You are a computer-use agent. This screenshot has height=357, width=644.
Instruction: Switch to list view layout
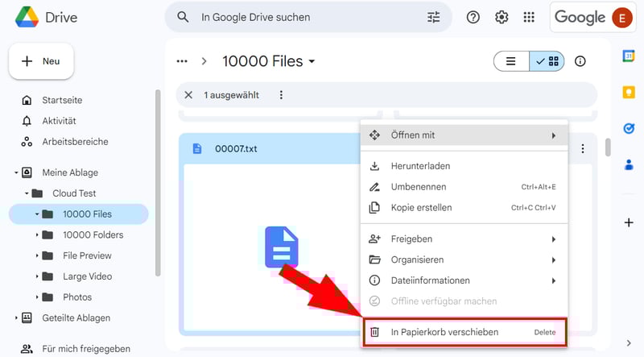pos(511,61)
